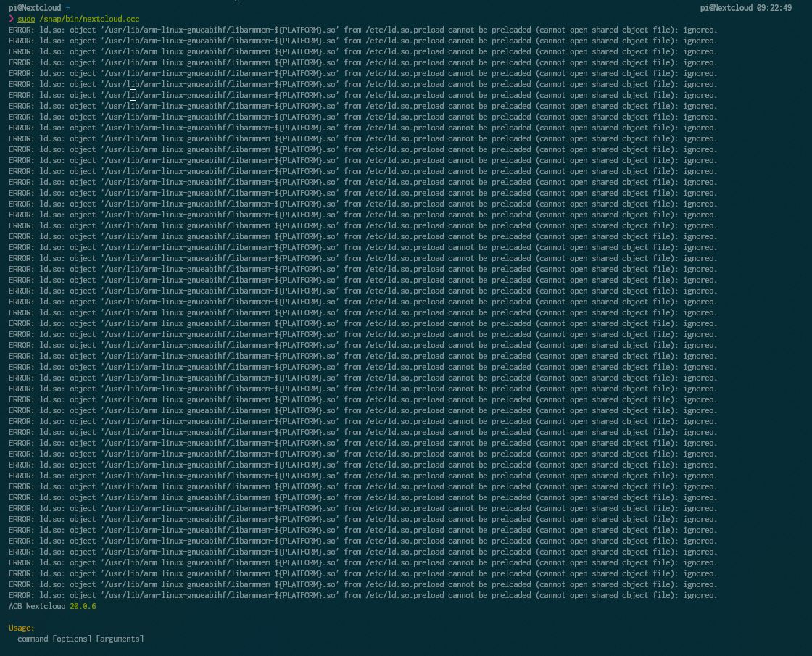Image resolution: width=812 pixels, height=656 pixels.
Task: Click the text cursor in the error output
Action: click(133, 96)
